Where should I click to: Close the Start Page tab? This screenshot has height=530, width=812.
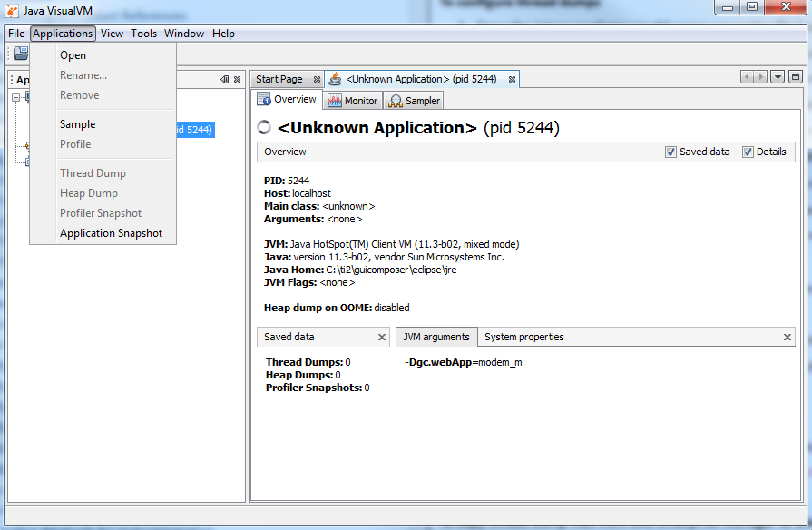pos(317,79)
